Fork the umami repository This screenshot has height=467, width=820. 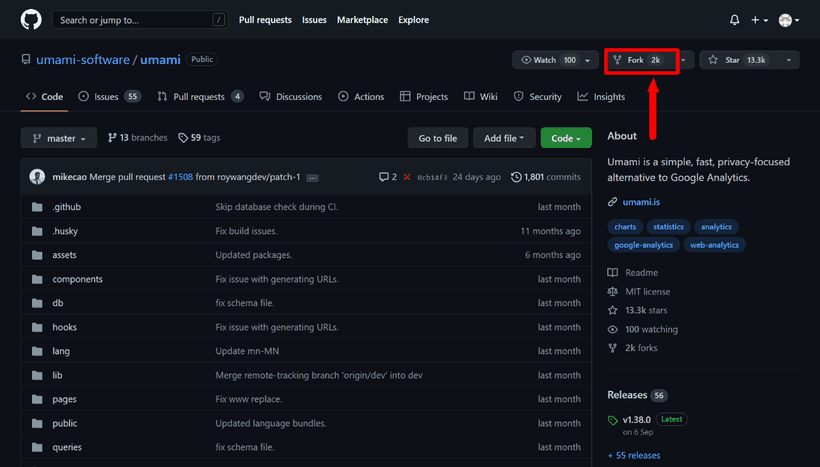(x=641, y=60)
